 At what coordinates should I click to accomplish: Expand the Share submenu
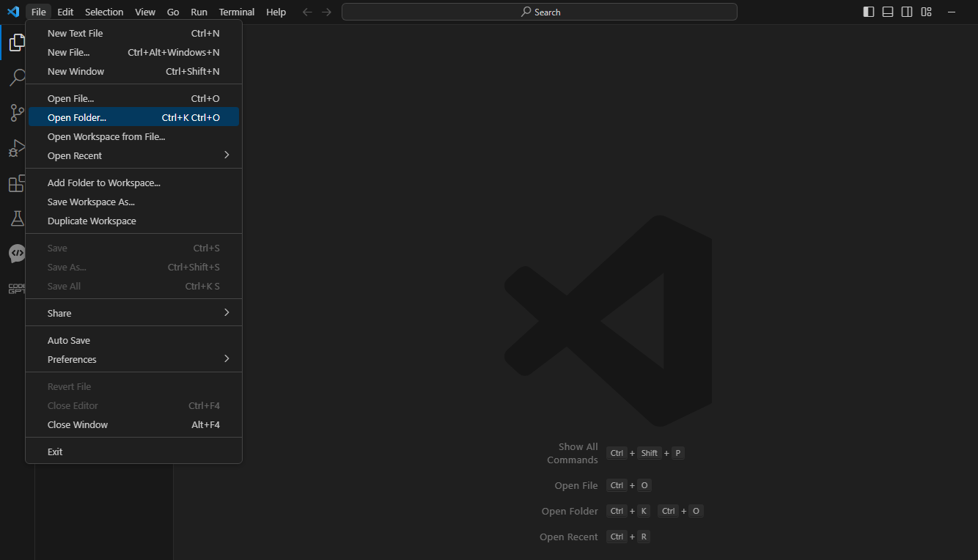click(x=133, y=313)
